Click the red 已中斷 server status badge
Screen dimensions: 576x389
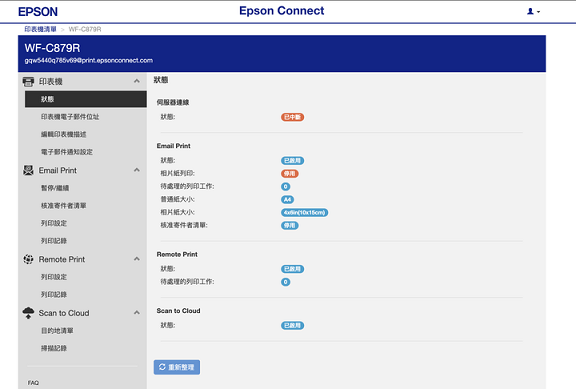292,117
